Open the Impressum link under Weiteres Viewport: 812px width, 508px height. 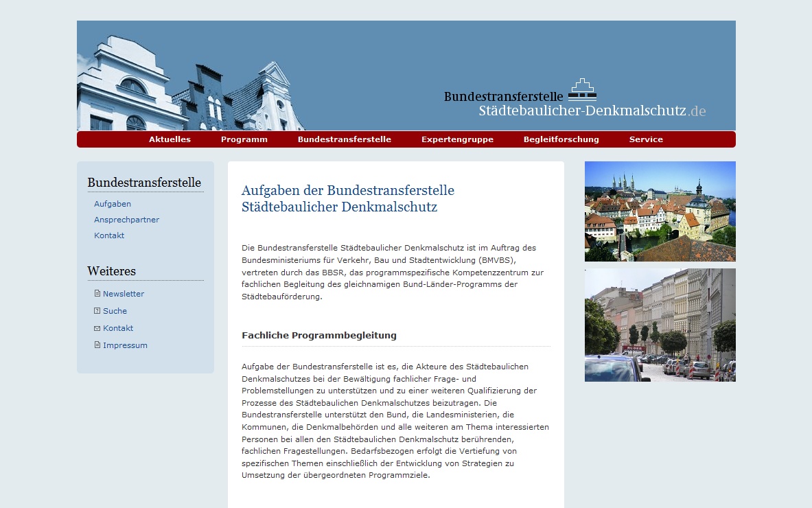click(125, 345)
